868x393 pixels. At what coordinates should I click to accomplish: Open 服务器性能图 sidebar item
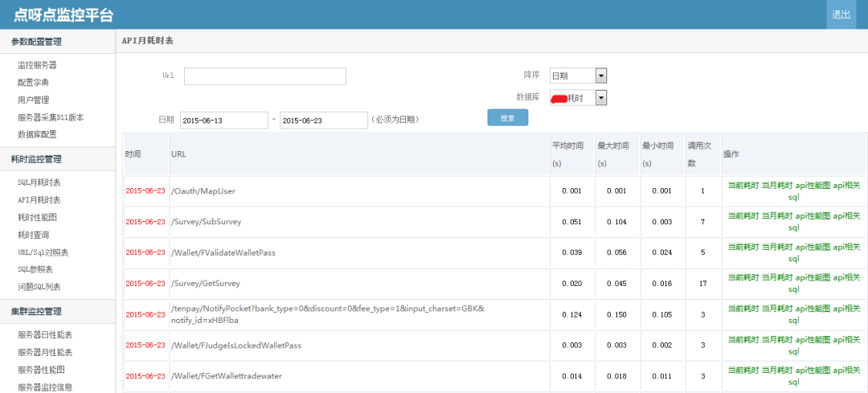(41, 370)
